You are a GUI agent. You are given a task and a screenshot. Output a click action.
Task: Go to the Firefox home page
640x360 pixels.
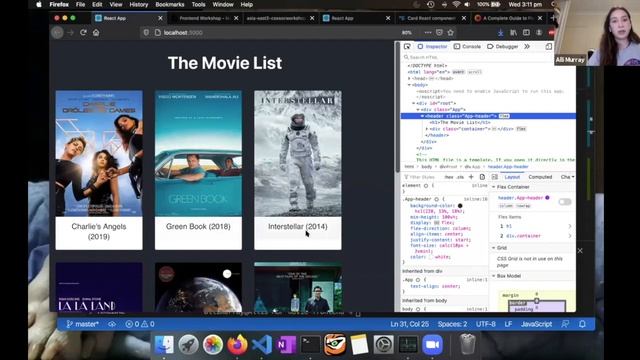[96, 32]
